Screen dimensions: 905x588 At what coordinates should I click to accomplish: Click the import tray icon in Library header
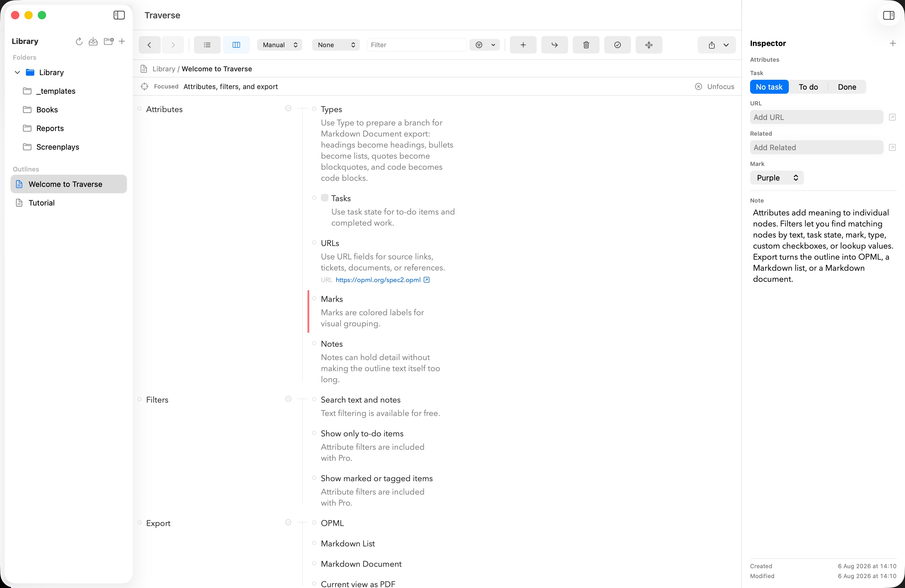93,41
